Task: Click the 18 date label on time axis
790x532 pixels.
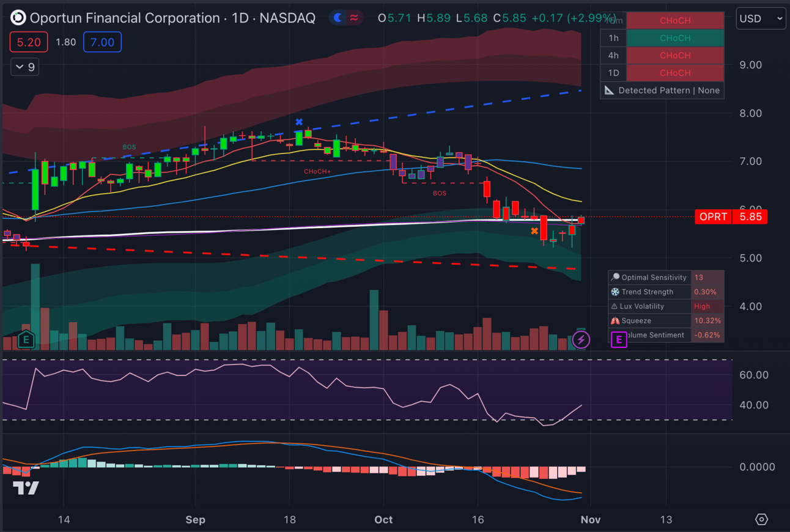Action: tap(290, 520)
